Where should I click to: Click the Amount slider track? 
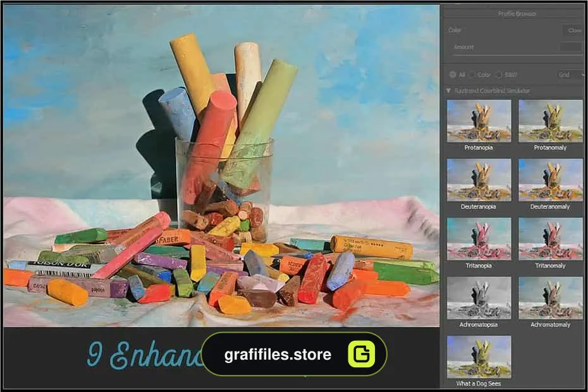coord(517,55)
